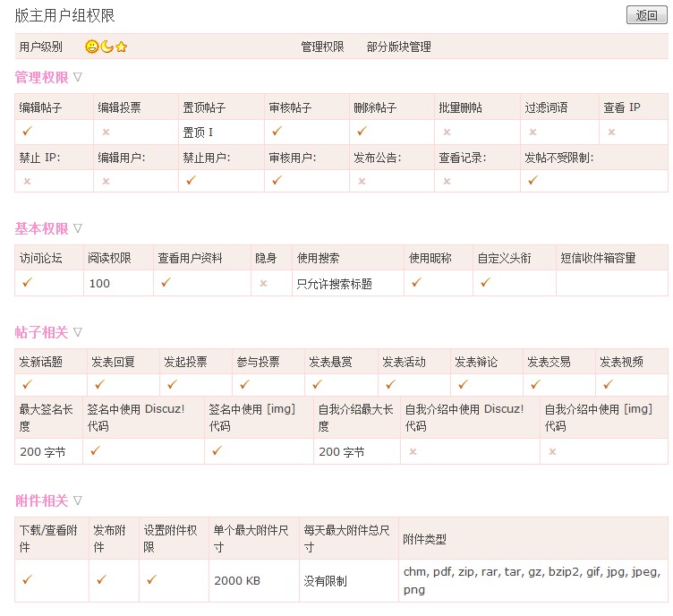673x616 pixels.
Task: Click the 2000 KB attachment size cell
Action: (x=237, y=581)
